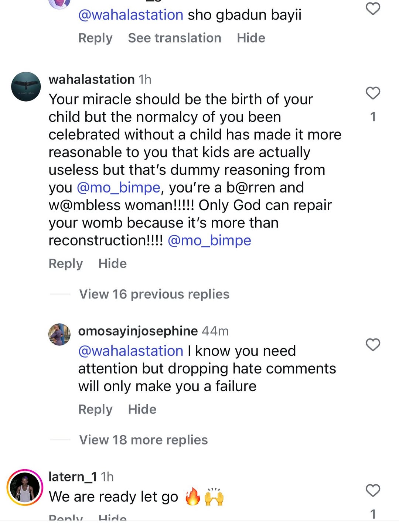Viewport: 399px width, 532px height.
Task: Open latern_1's story-ringed avatar
Action: (25, 487)
